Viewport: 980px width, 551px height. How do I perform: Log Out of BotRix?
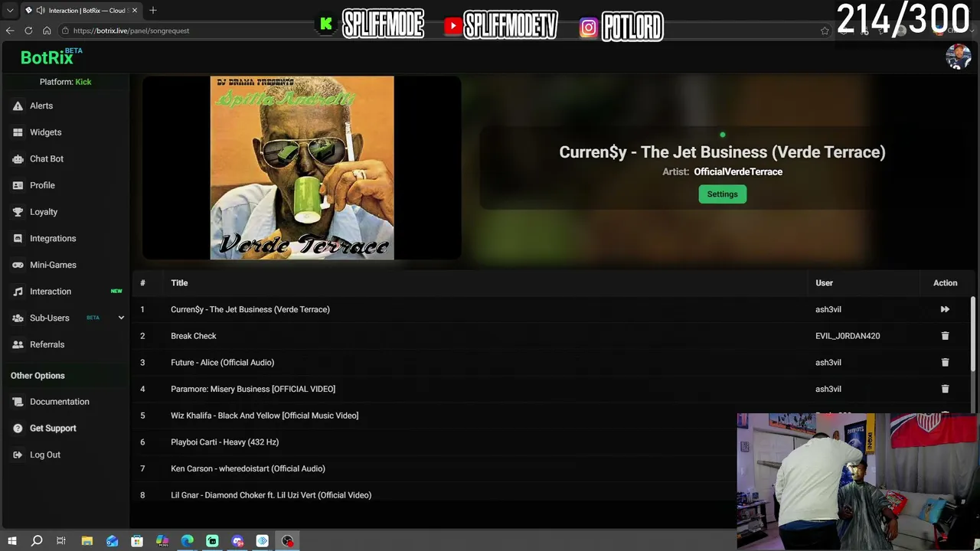(x=44, y=455)
